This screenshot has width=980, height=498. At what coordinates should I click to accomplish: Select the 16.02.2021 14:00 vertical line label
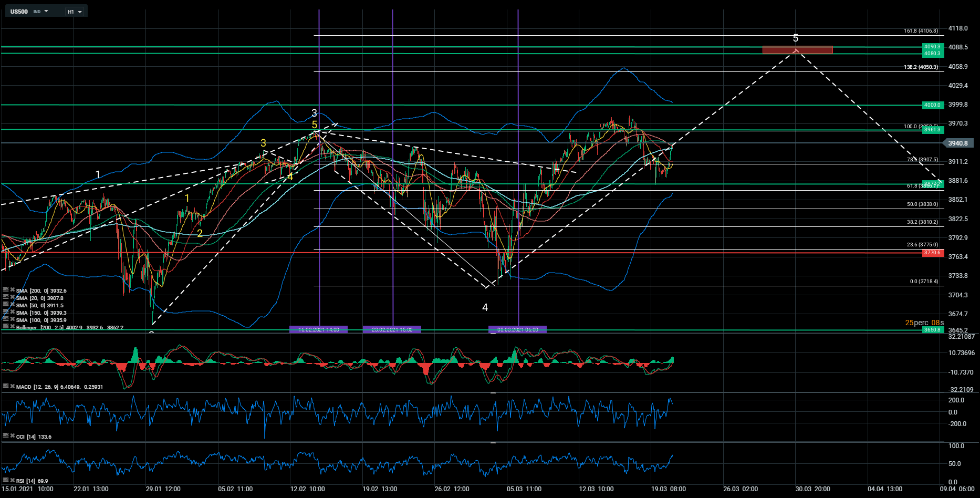click(x=318, y=329)
